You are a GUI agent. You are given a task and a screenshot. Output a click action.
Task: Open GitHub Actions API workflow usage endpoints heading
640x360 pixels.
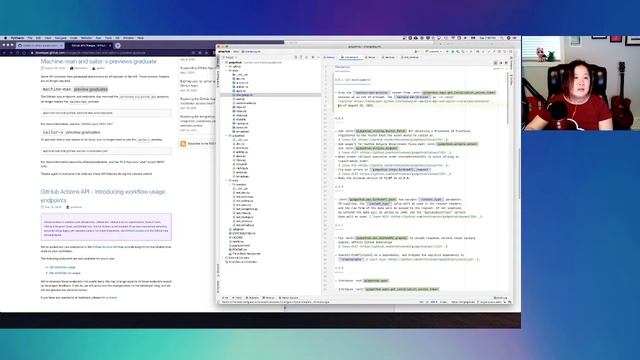103,196
